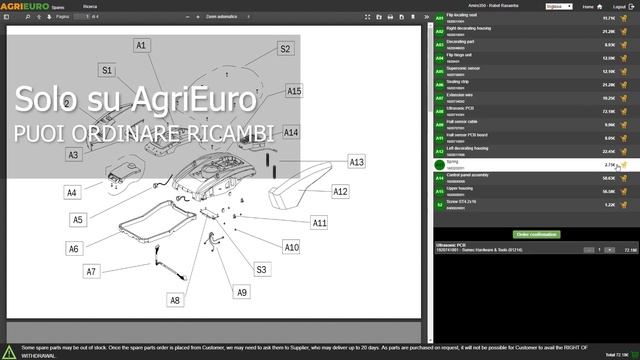Viewport: 640px width, 360px height.
Task: Add Ultrasonic PCB to cart
Action: click(624, 111)
